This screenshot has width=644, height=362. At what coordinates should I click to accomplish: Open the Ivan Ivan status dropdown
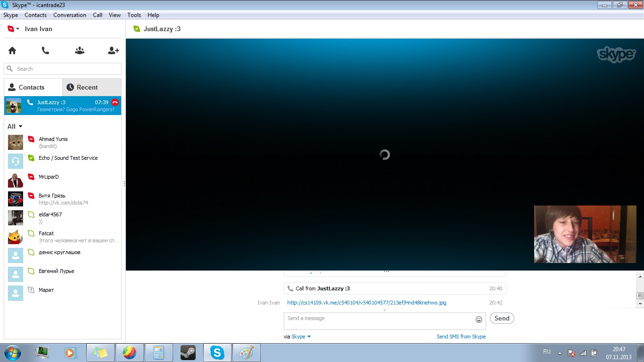[14, 29]
